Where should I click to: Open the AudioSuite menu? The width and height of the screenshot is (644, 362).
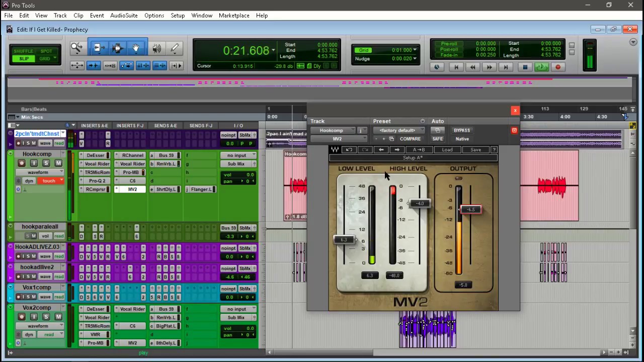[124, 16]
